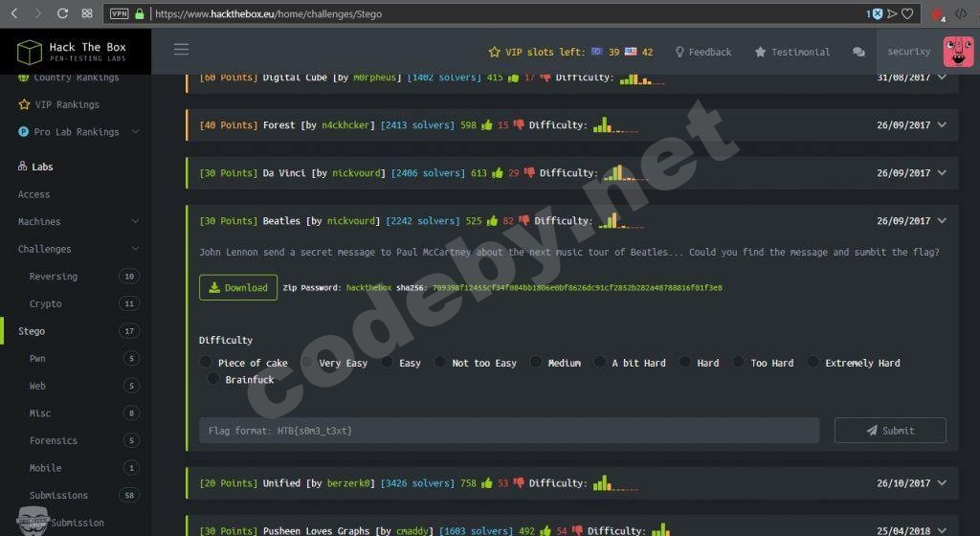Click the Hack The Box cube logo

coord(29,52)
